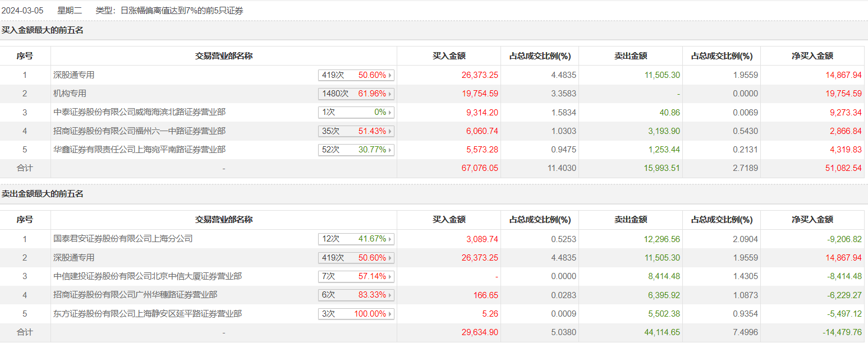Select 招商证券福州六一中路证券营业部

coord(139,131)
